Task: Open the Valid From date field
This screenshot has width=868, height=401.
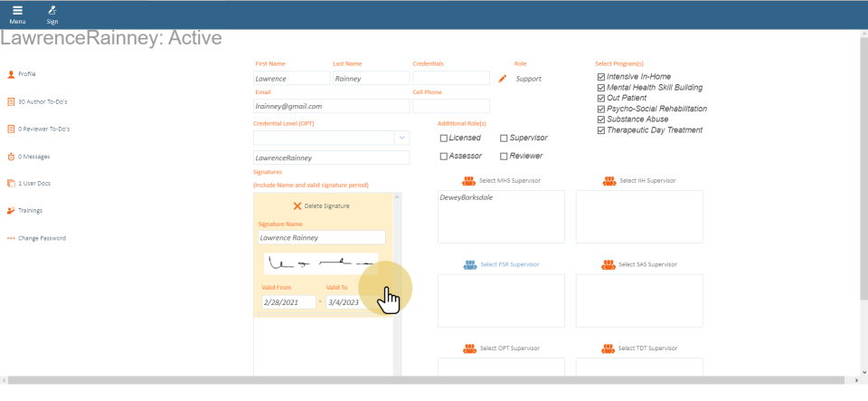Action: tap(288, 302)
